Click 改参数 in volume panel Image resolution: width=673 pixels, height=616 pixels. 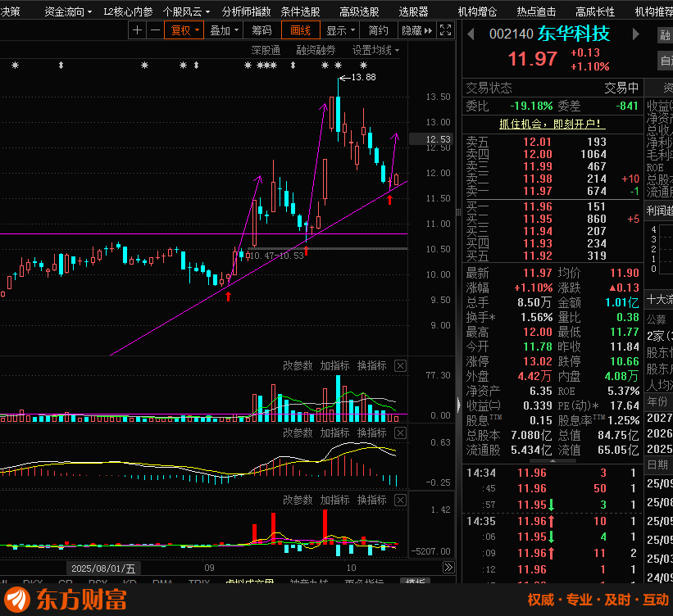[298, 366]
